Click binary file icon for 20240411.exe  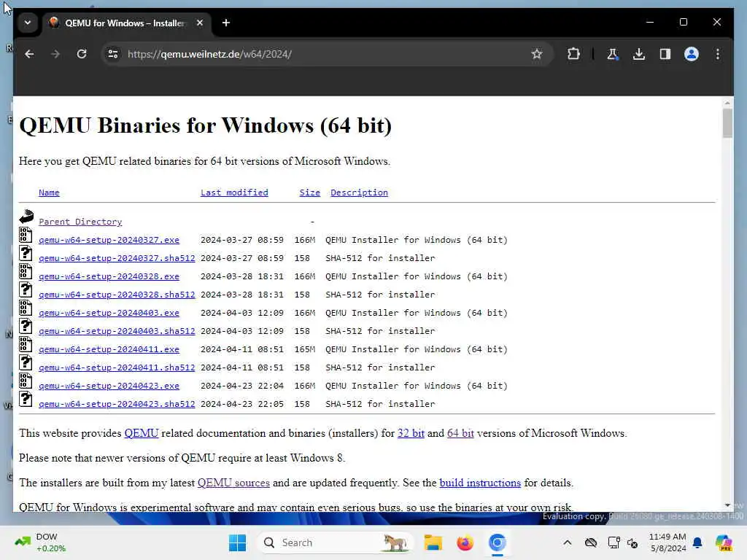26,344
